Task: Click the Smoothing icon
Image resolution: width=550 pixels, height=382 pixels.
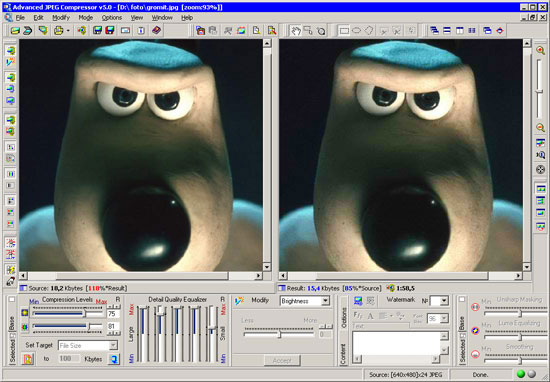Action: coord(475,354)
